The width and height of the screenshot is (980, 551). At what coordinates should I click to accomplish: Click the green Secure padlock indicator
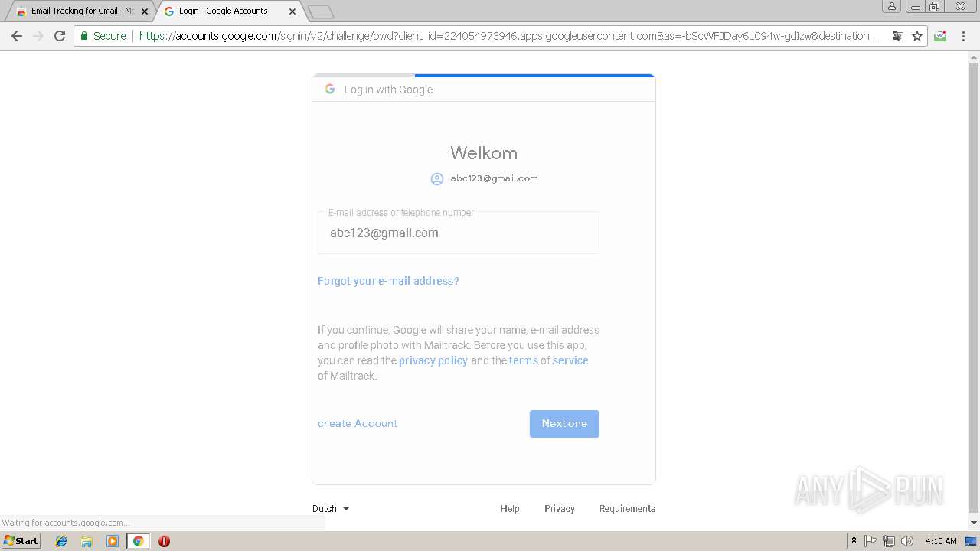[103, 36]
